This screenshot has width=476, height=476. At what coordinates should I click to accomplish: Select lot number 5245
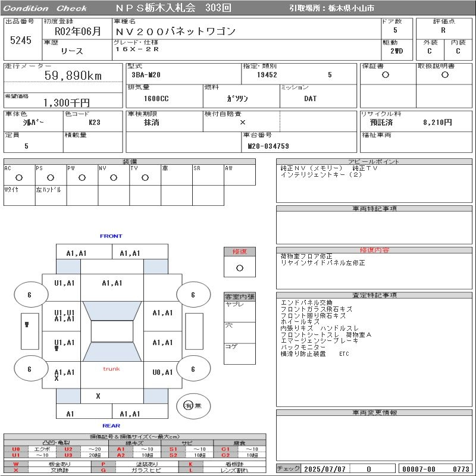[21, 40]
